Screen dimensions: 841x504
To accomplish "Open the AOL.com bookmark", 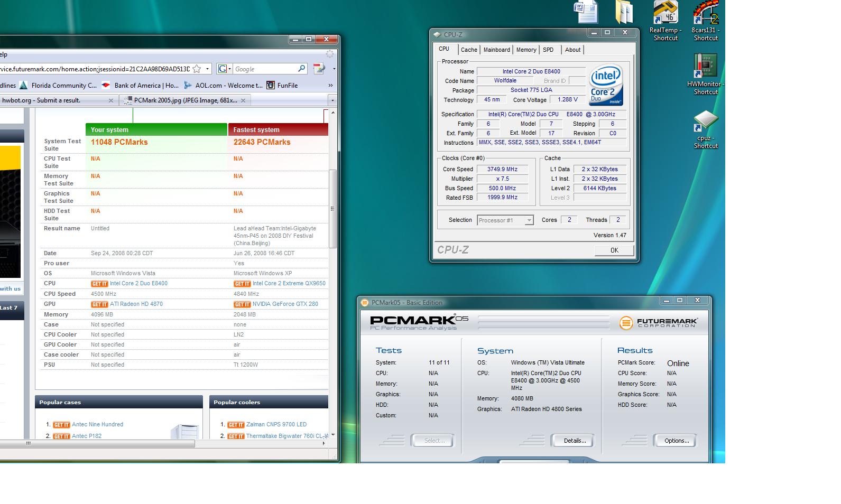I will click(223, 85).
